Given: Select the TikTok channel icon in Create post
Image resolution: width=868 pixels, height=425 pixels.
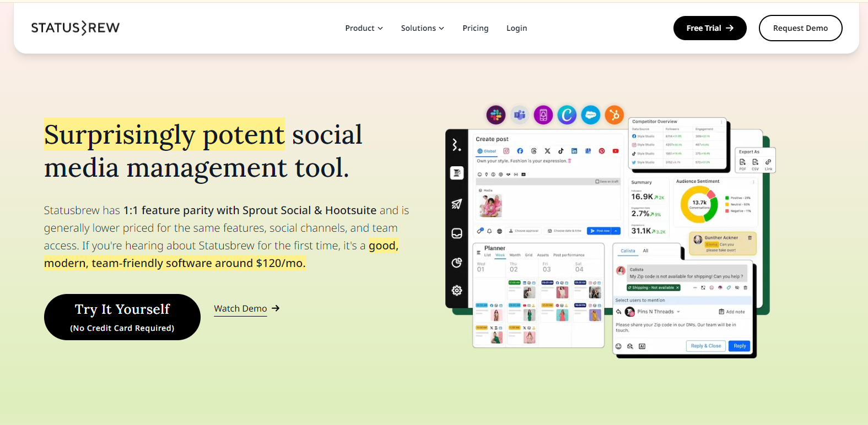Looking at the screenshot, I should pos(560,151).
